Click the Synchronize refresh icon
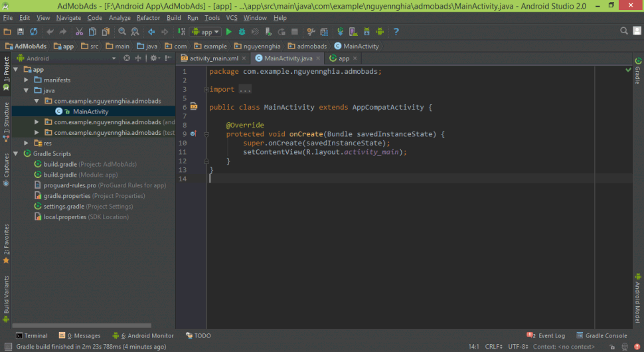Image resolution: width=644 pixels, height=352 pixels. click(33, 32)
